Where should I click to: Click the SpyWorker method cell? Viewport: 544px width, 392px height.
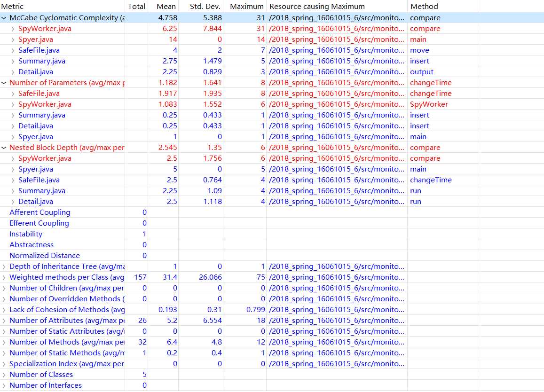point(429,104)
